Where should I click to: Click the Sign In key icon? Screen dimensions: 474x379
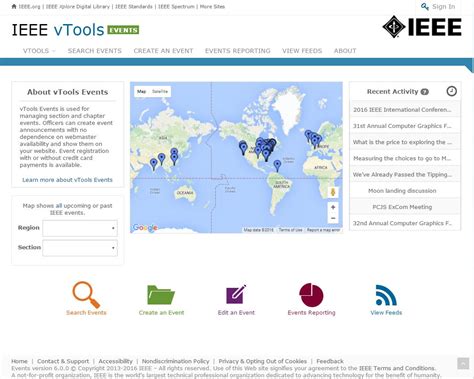pyautogui.click(x=425, y=7)
